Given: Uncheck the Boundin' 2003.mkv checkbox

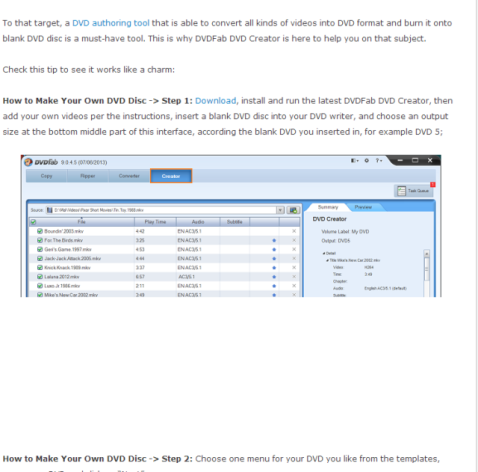Looking at the screenshot, I should point(40,231).
